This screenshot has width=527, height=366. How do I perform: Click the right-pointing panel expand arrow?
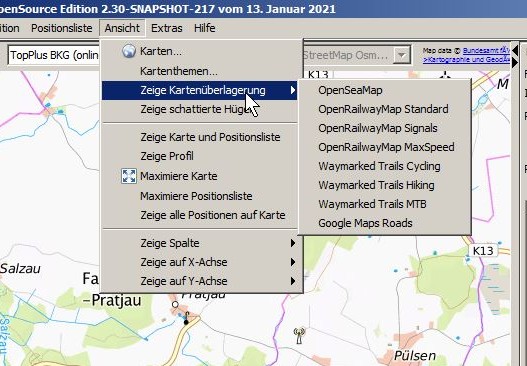(515, 63)
